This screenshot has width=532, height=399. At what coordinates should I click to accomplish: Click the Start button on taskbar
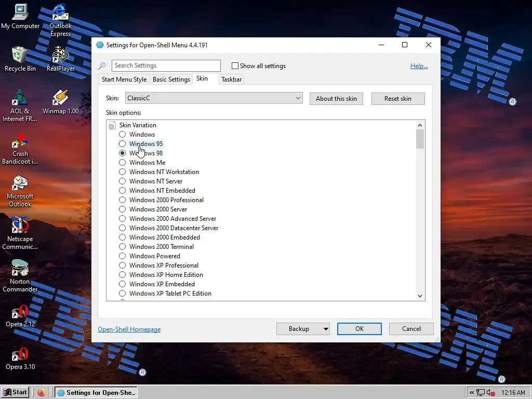point(15,392)
